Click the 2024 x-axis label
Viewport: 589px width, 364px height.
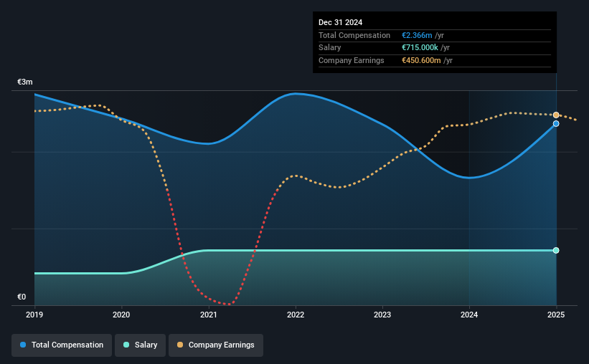click(469, 315)
